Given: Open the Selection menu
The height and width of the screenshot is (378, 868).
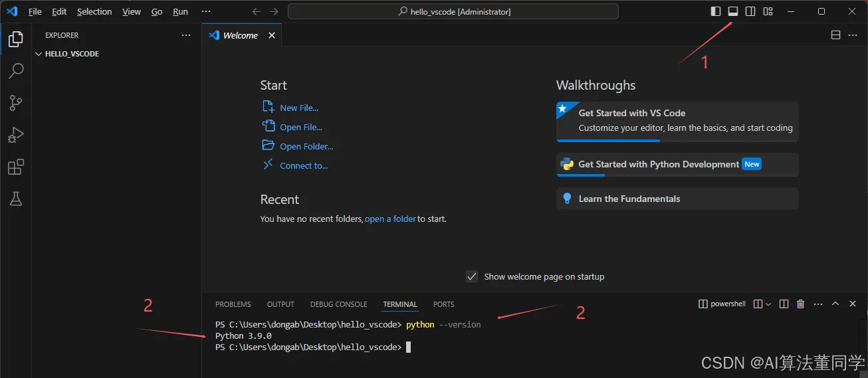Looking at the screenshot, I should pos(94,11).
